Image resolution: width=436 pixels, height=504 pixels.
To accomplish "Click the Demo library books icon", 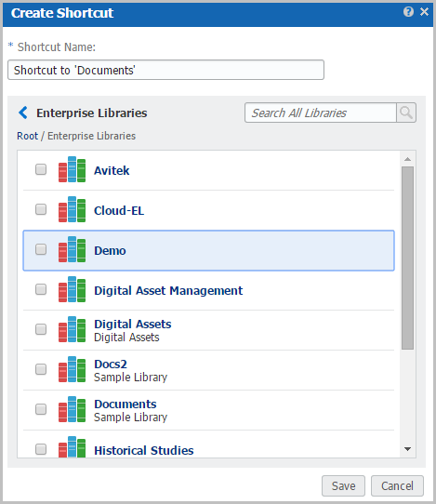I will 72,249.
